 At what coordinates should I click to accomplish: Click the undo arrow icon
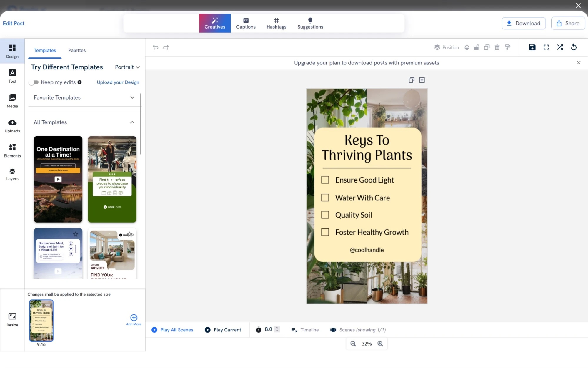pos(156,47)
